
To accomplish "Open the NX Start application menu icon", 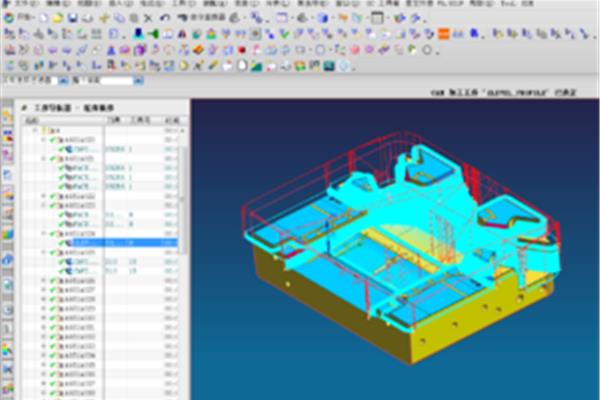I will pyautogui.click(x=8, y=18).
